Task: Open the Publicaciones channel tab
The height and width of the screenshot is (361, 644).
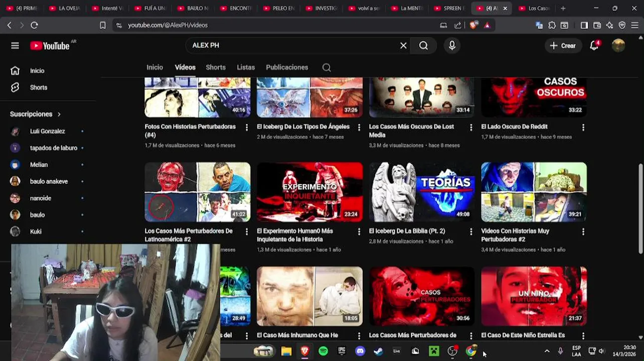Action: point(287,67)
